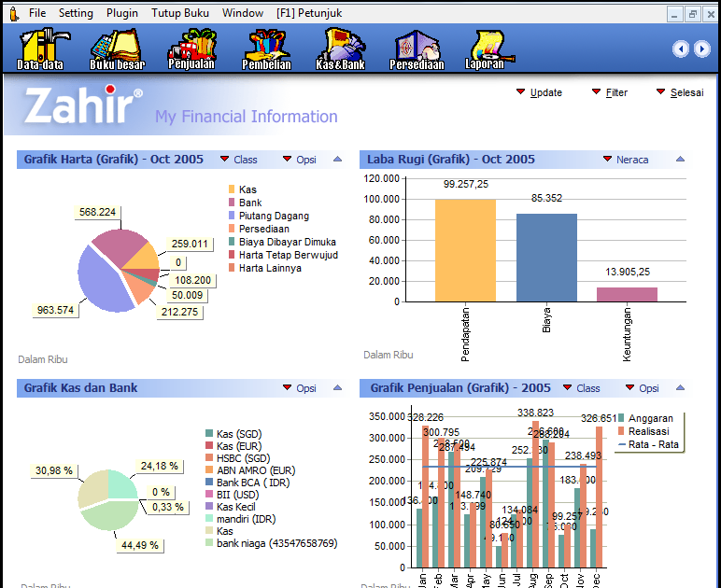Click the Rata - Rata legend entry

pyautogui.click(x=648, y=444)
